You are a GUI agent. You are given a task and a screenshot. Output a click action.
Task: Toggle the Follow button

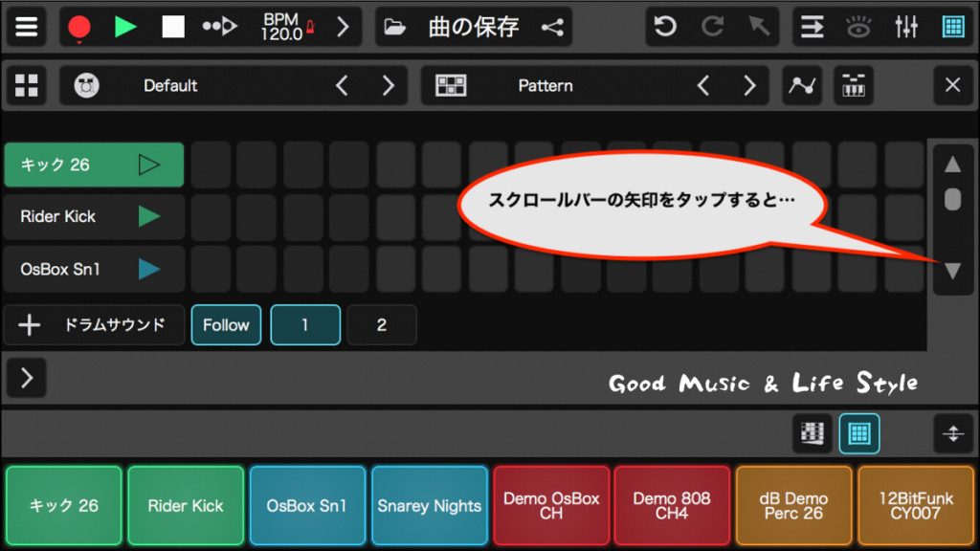pyautogui.click(x=226, y=325)
